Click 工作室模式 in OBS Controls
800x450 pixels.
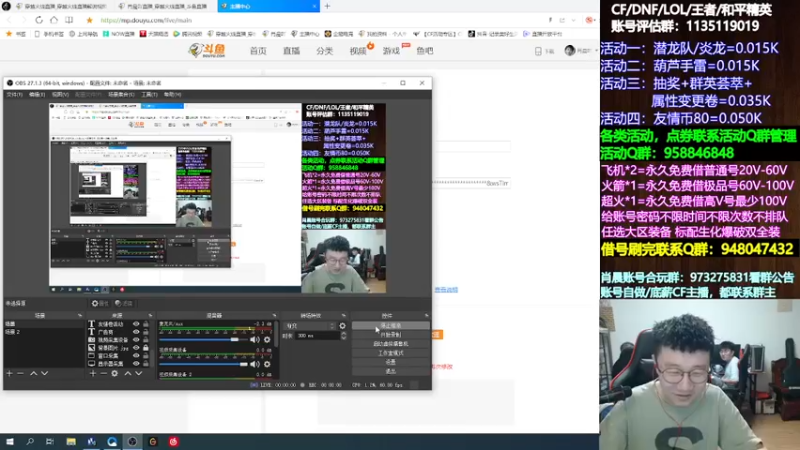(390, 353)
